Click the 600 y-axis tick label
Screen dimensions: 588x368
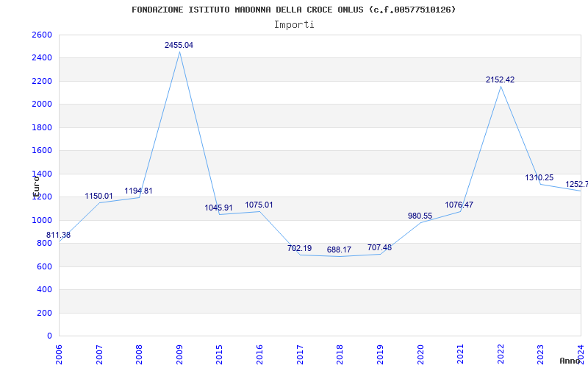[x=44, y=266]
